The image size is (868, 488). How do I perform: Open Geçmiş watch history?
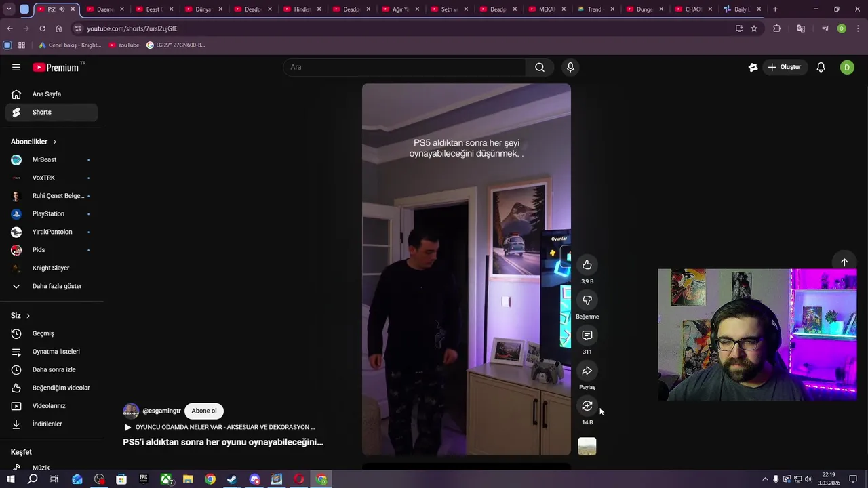point(52,333)
